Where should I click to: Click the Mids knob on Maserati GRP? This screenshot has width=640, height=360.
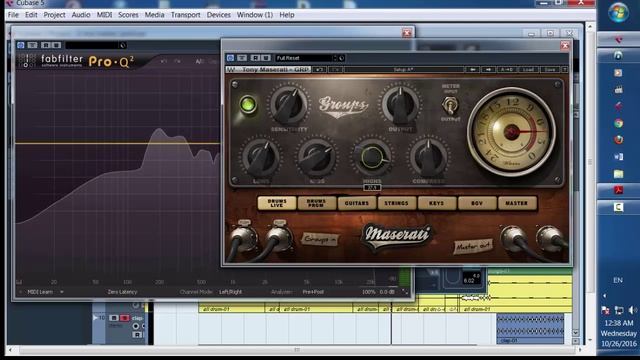point(316,158)
